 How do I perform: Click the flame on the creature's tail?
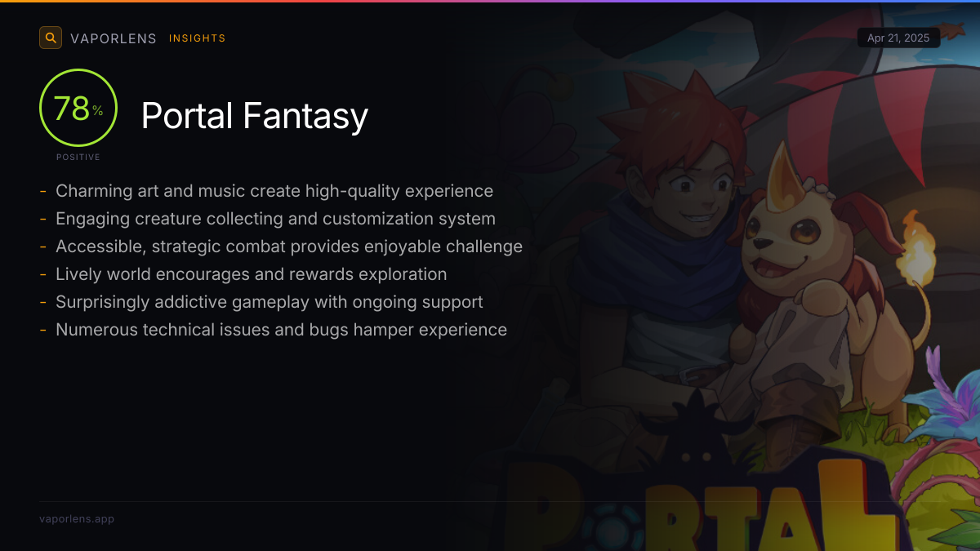(x=917, y=243)
